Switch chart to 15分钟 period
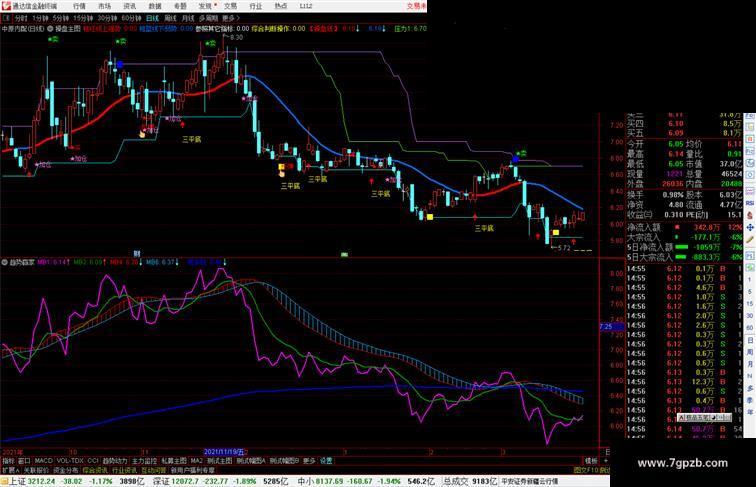The width and height of the screenshot is (756, 487). (x=83, y=18)
